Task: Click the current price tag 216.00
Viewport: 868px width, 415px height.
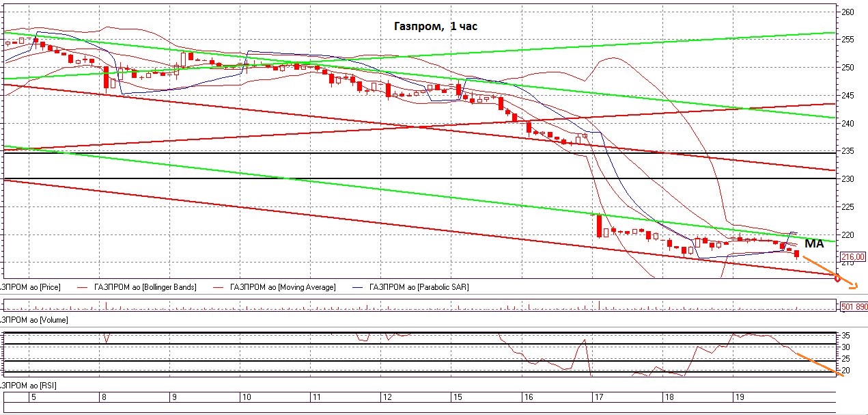Action: (x=854, y=256)
